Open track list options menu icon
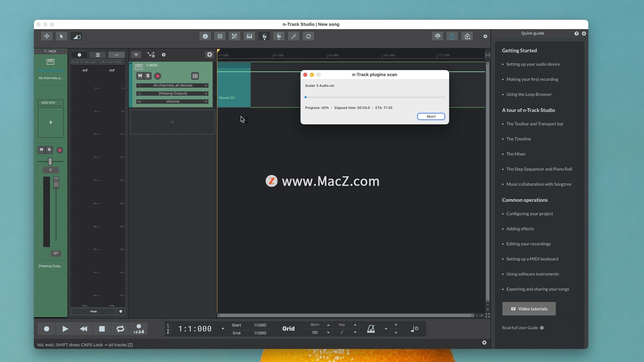The image size is (644, 362). 136,55
